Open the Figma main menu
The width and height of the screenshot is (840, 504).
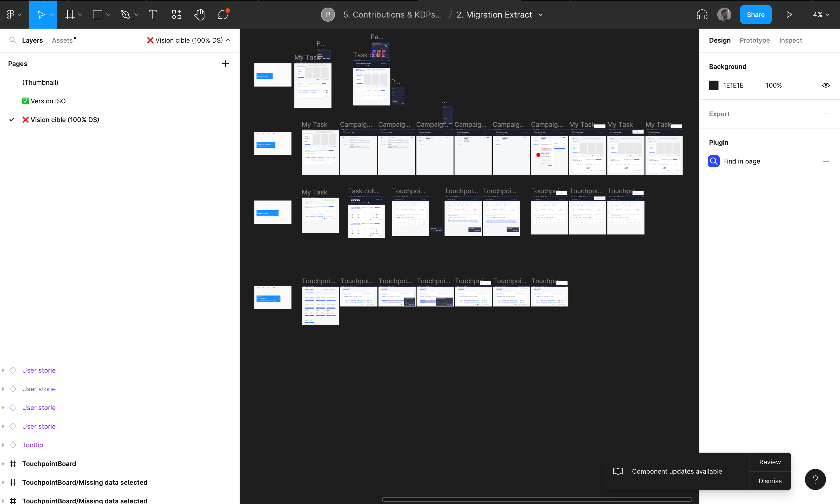[x=11, y=15]
